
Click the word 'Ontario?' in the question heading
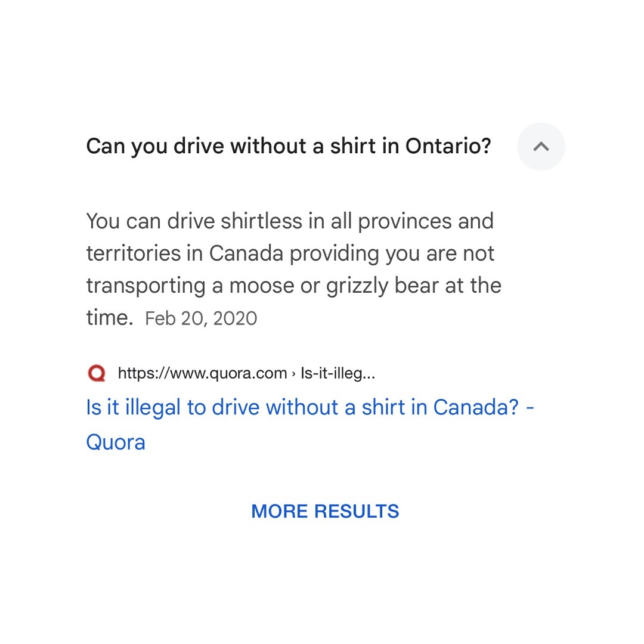(x=448, y=146)
